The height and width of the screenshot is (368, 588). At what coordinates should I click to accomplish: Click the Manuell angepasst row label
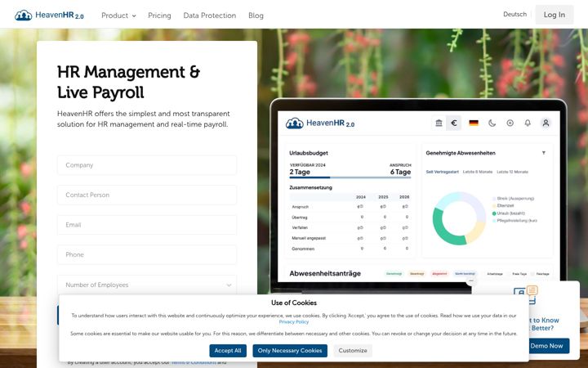click(309, 239)
